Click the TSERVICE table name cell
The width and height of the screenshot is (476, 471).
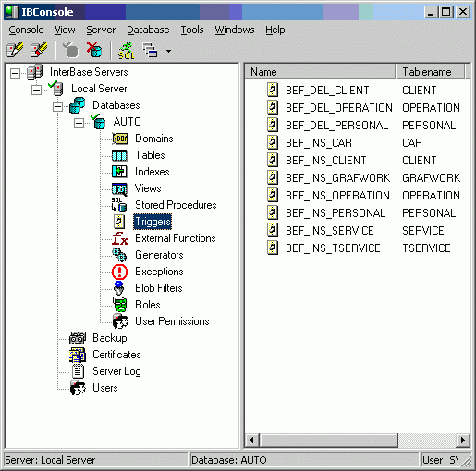coord(426,248)
